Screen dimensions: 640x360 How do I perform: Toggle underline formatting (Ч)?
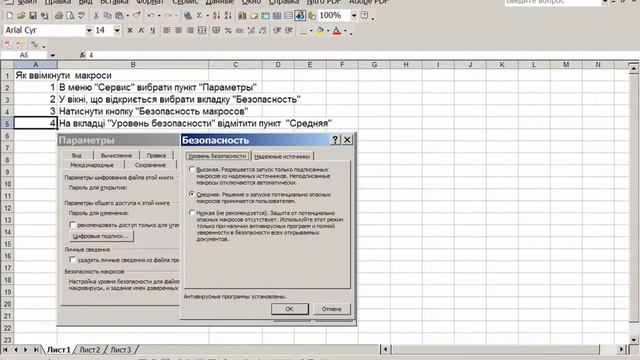point(153,31)
